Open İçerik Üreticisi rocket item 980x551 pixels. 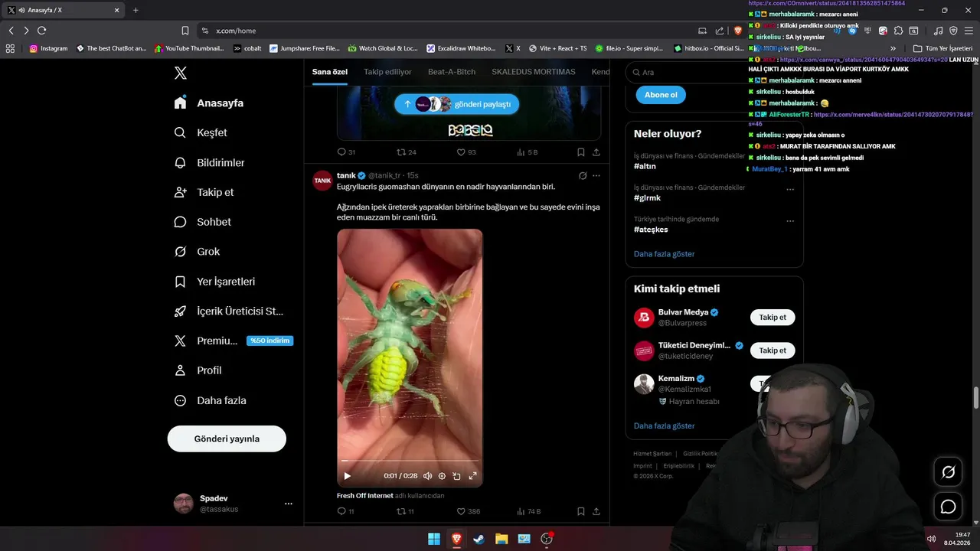coord(228,311)
